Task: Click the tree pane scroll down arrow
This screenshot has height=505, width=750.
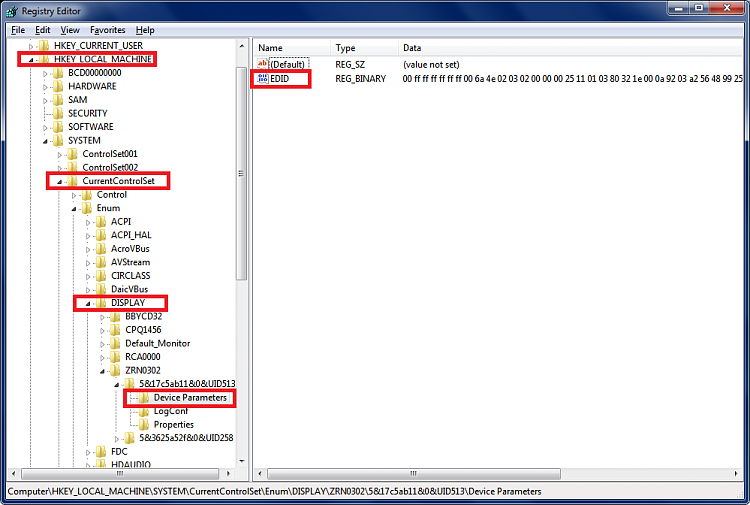Action: pyautogui.click(x=242, y=461)
